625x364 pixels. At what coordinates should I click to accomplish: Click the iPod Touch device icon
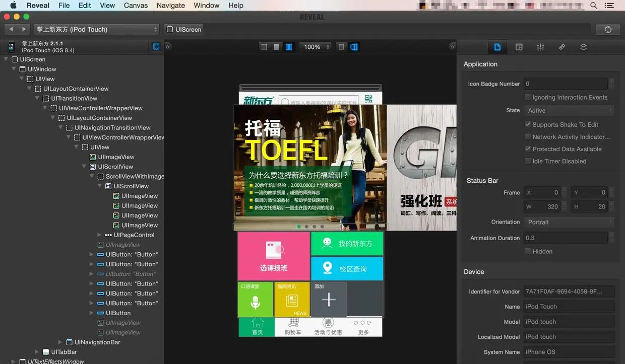(x=11, y=47)
